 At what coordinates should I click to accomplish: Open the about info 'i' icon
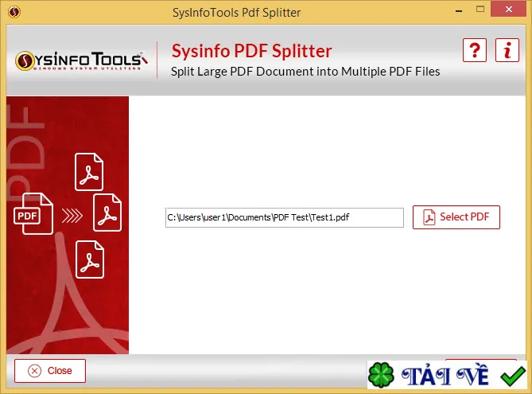507,50
